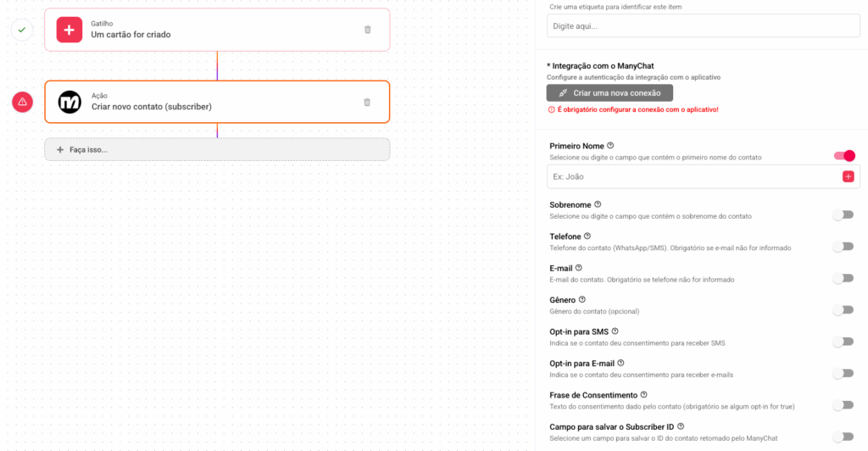Delete the 'Um cartão for criado' trigger
This screenshot has width=868, height=451.
[367, 30]
